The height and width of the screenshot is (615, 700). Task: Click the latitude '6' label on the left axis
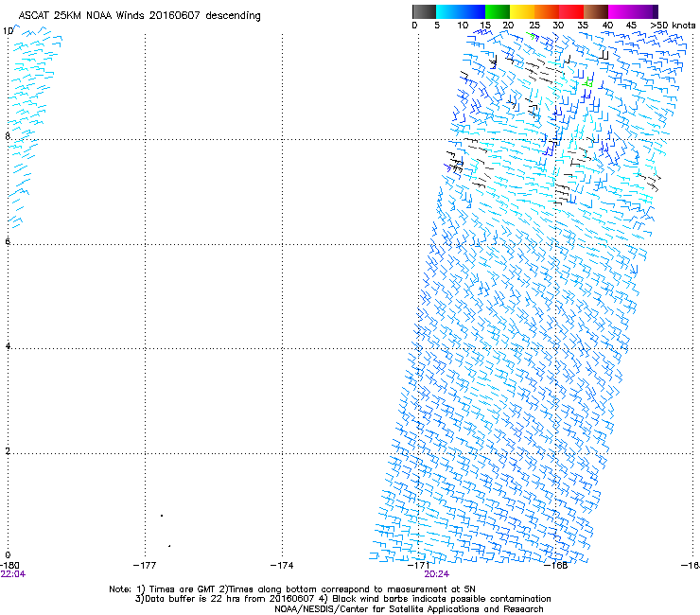pos(8,241)
